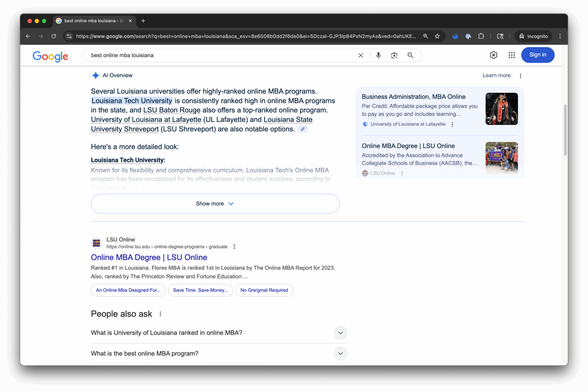Click Louisiana State University Shreveport link
588x392 pixels.
coord(202,124)
